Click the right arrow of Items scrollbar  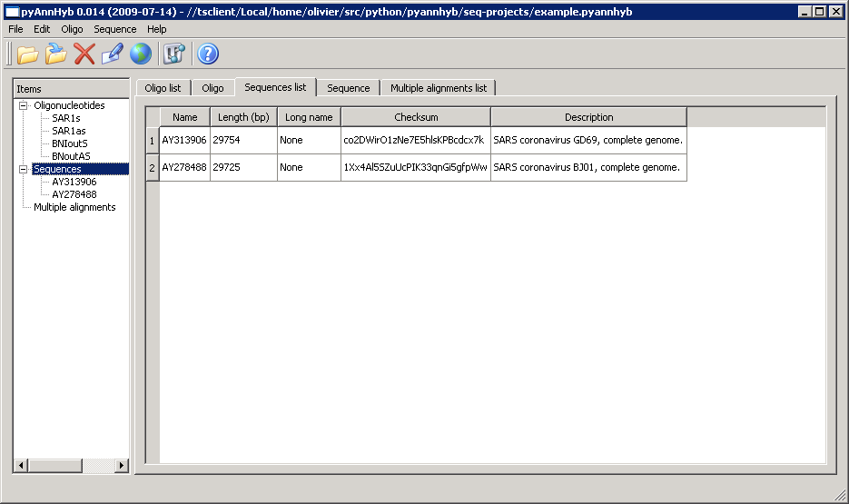click(x=122, y=466)
